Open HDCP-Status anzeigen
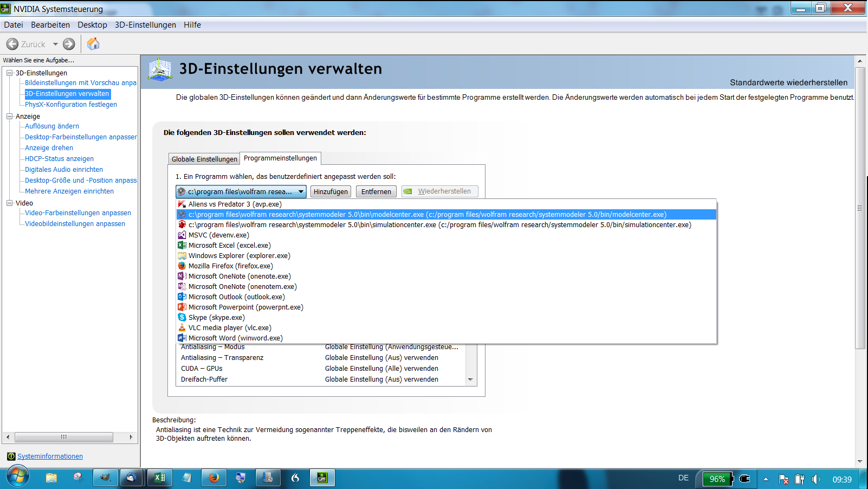 tap(59, 159)
